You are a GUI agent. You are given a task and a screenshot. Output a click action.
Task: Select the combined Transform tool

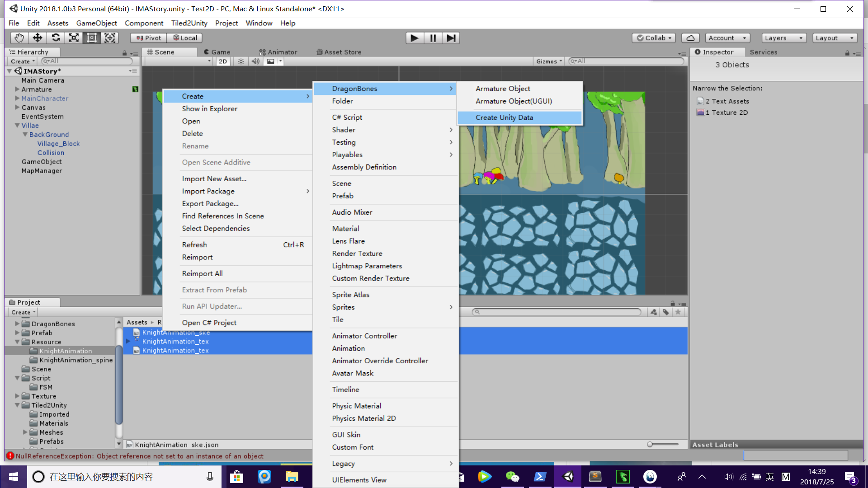click(110, 38)
